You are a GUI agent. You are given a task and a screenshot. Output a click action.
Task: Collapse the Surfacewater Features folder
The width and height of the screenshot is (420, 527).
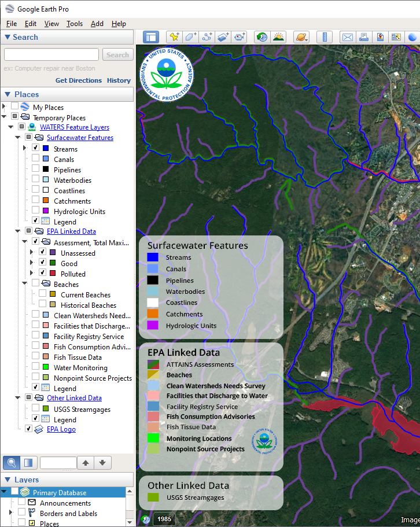(x=18, y=138)
